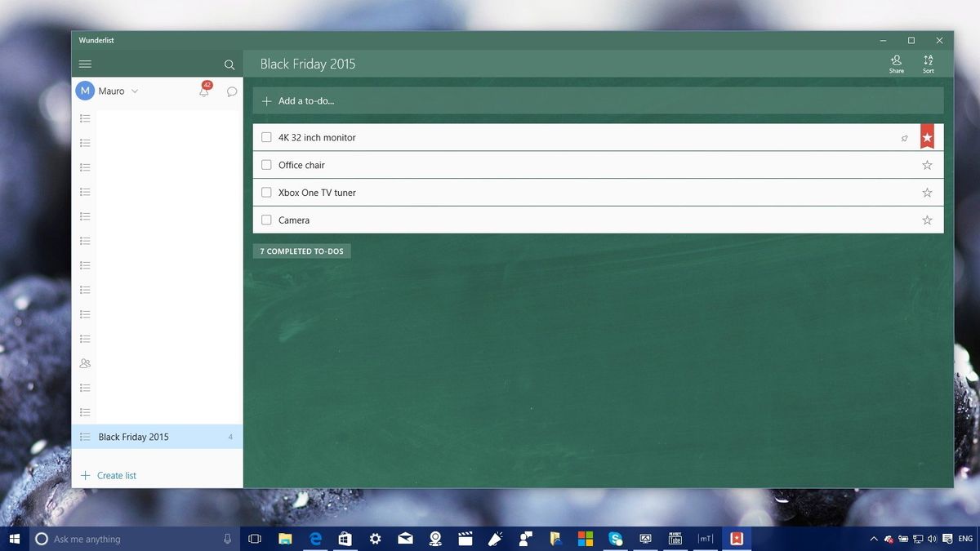Viewport: 980px width, 551px height.
Task: Open the Share options for this list
Action: (896, 62)
